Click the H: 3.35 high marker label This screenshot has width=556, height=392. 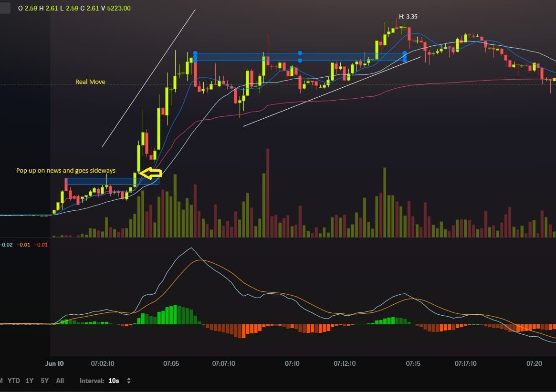(408, 16)
